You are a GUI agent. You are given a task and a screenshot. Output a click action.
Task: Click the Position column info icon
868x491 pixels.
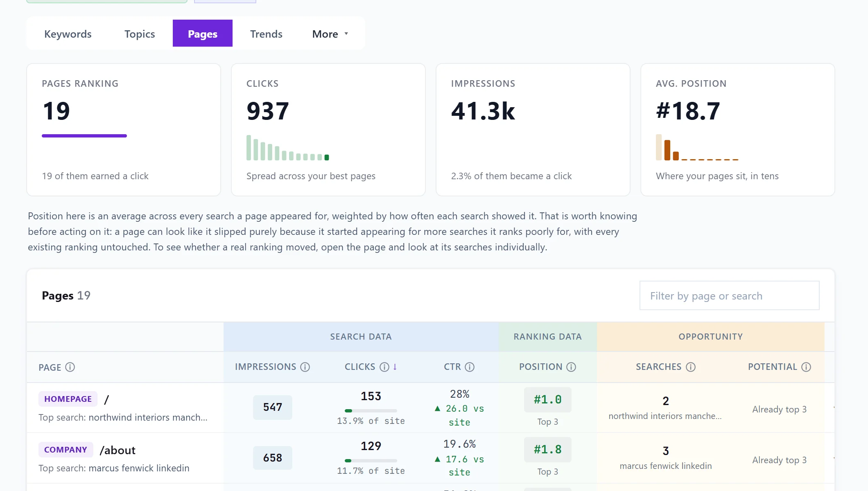(571, 367)
